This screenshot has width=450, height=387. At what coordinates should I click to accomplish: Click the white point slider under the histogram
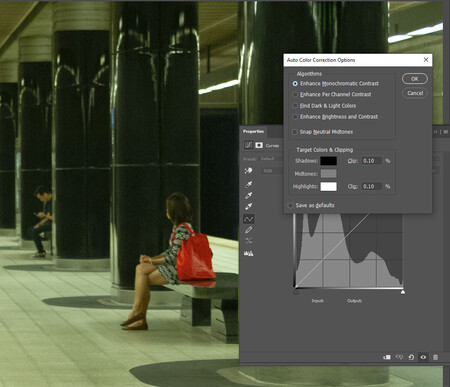pos(403,292)
